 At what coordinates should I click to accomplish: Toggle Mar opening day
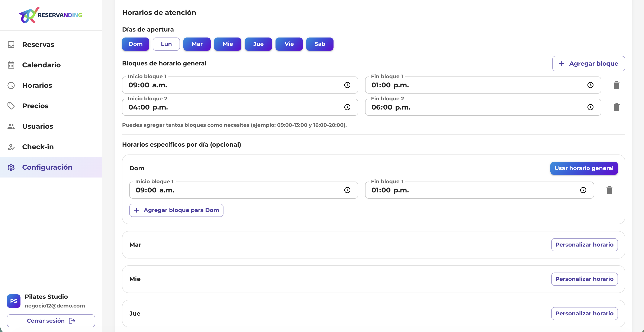(x=197, y=44)
